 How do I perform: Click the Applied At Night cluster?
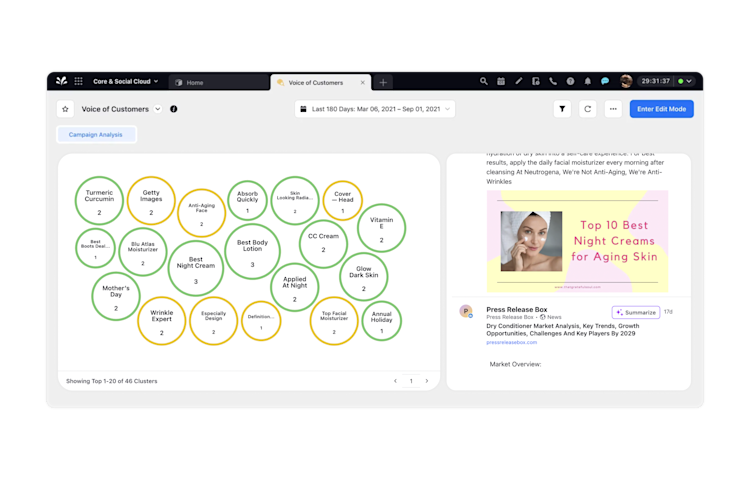(x=295, y=287)
